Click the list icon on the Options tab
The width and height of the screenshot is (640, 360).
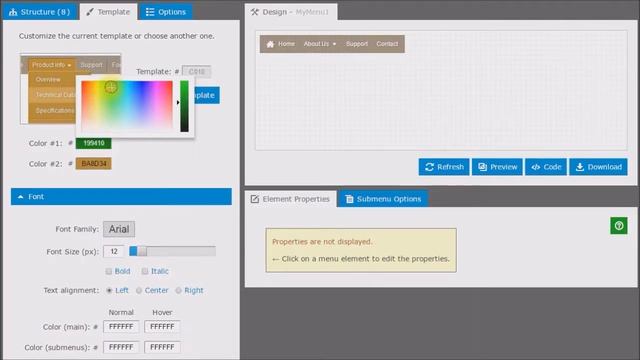[150, 12]
